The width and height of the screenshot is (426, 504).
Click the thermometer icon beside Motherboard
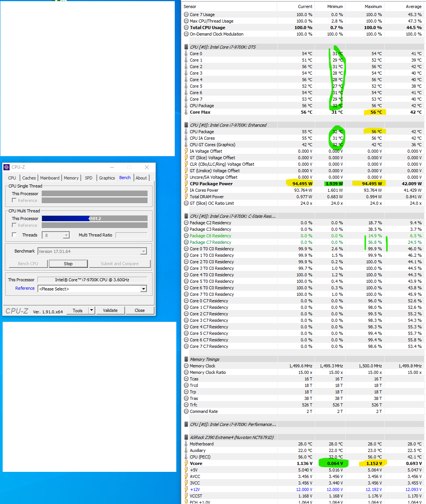(186, 444)
